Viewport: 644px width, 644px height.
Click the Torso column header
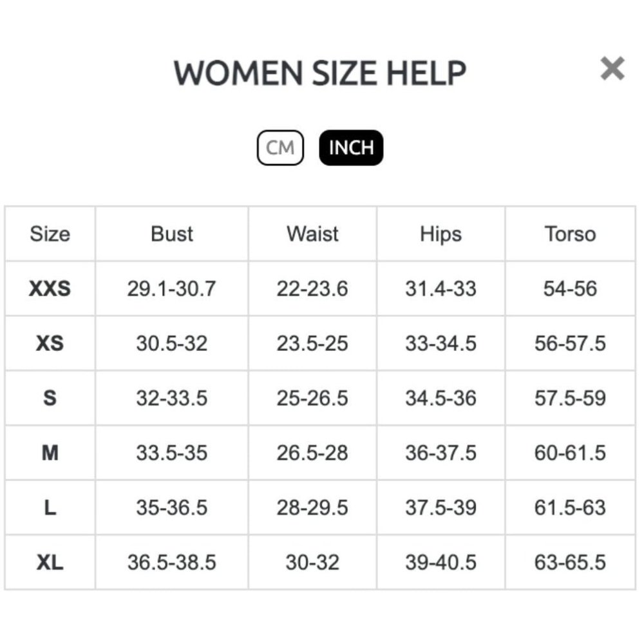[x=570, y=234]
